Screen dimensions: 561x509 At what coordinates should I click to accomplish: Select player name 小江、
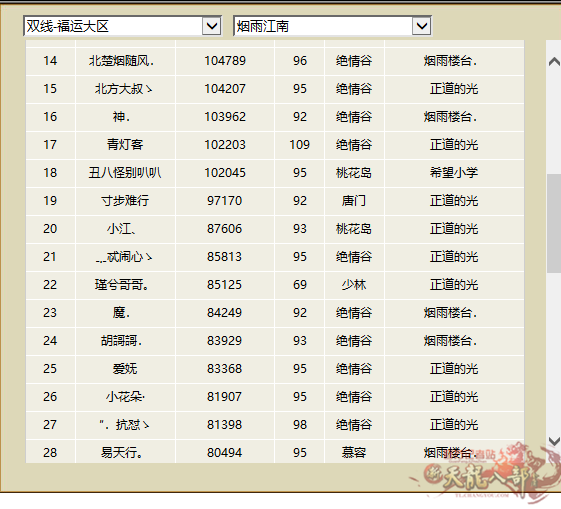[121, 229]
